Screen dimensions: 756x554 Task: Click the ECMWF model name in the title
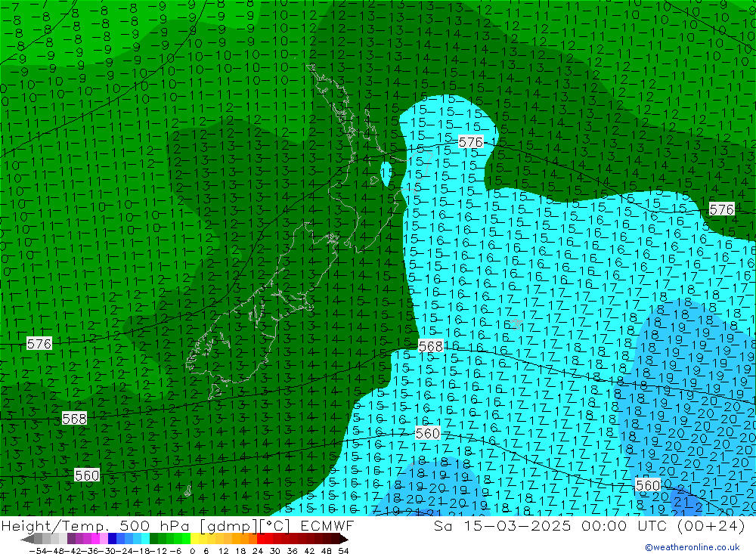tap(327, 526)
